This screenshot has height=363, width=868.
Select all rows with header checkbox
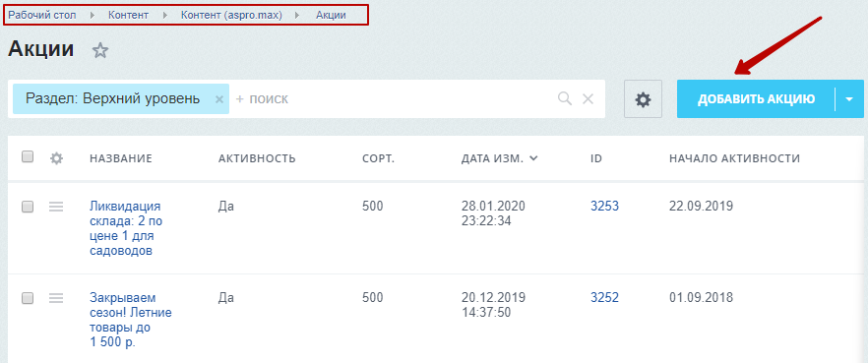[28, 157]
